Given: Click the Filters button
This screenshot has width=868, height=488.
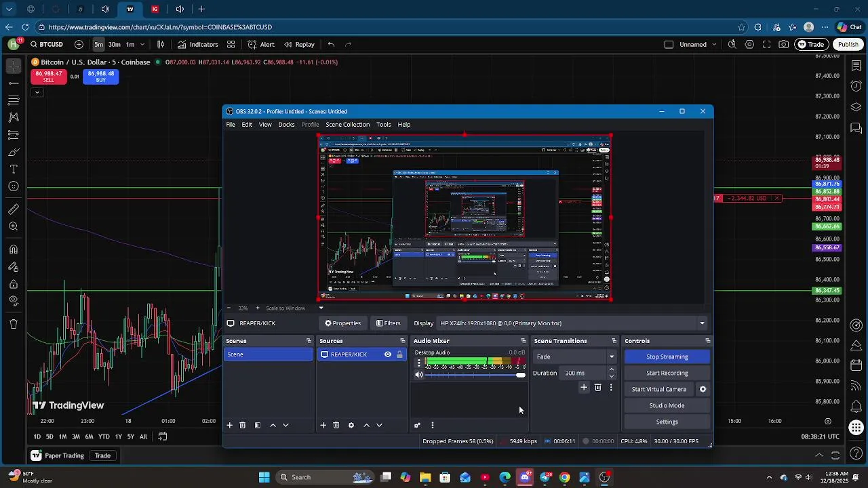Looking at the screenshot, I should (x=389, y=323).
